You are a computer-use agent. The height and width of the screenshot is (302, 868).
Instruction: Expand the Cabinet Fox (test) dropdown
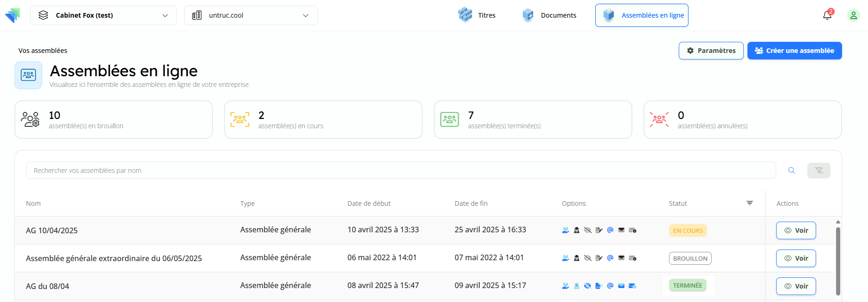(103, 15)
